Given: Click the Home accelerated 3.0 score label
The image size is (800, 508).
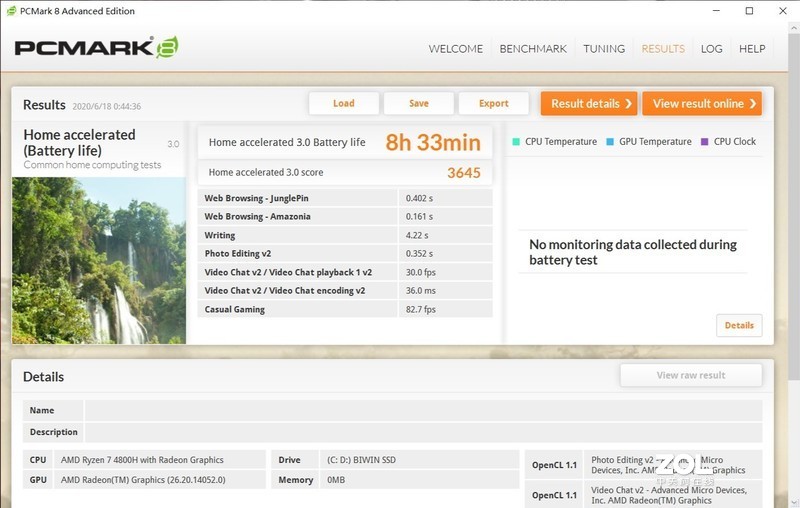Looking at the screenshot, I should point(266,172).
